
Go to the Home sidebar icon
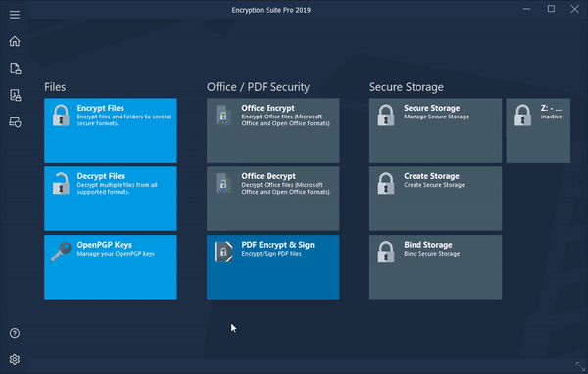click(x=15, y=41)
